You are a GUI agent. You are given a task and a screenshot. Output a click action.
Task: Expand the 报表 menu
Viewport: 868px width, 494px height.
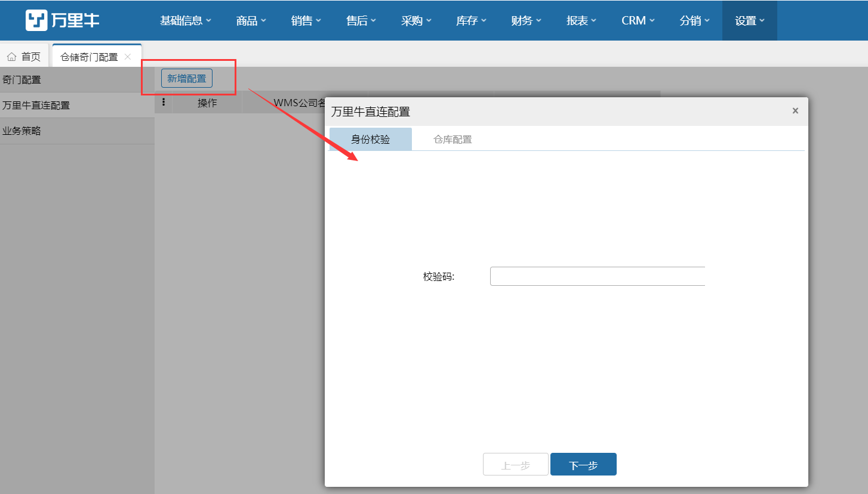(x=581, y=20)
